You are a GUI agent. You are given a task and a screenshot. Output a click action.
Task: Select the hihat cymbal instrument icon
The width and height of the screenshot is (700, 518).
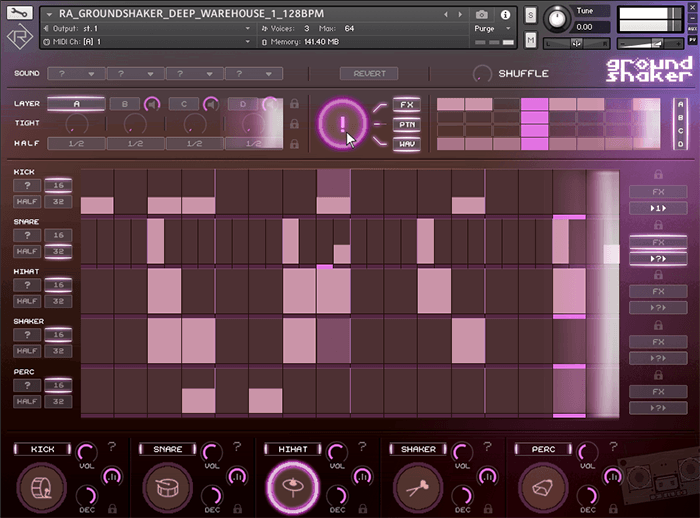coord(293,487)
